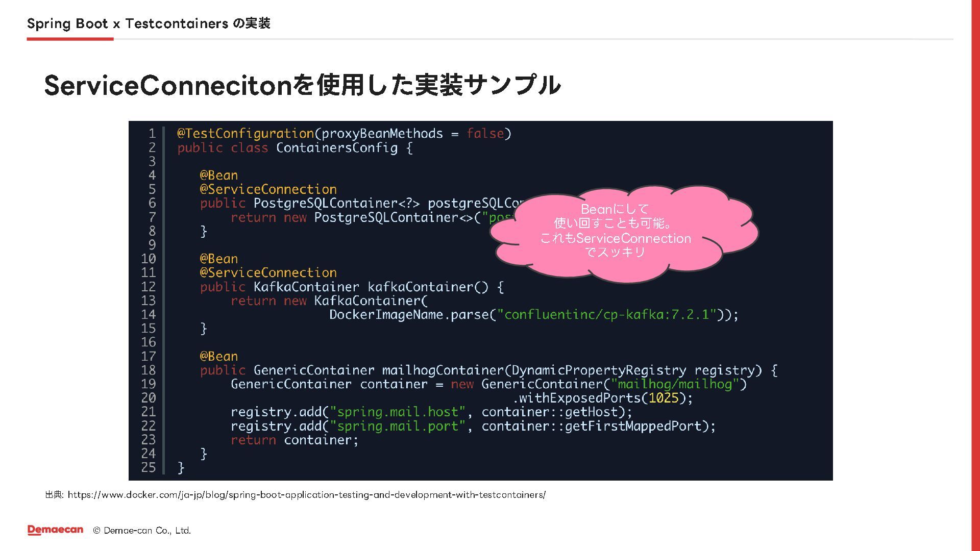Click line number 25 in the gutter
980x551 pixels.
[149, 467]
